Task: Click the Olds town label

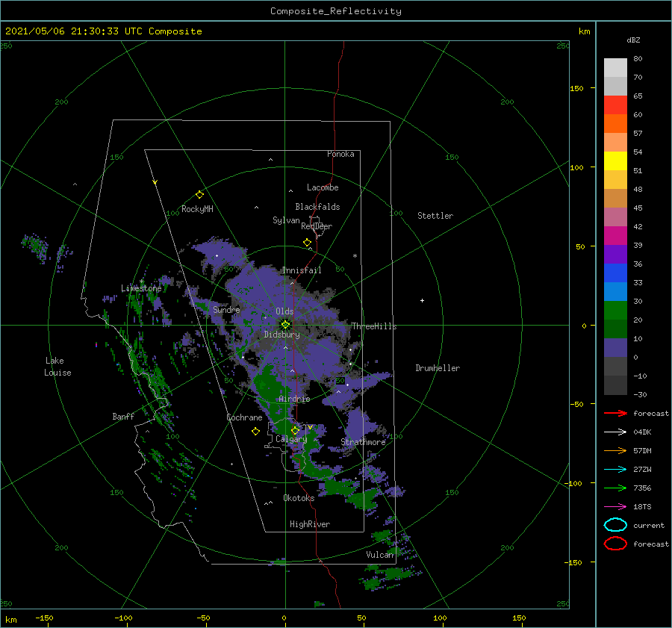Action: click(284, 311)
